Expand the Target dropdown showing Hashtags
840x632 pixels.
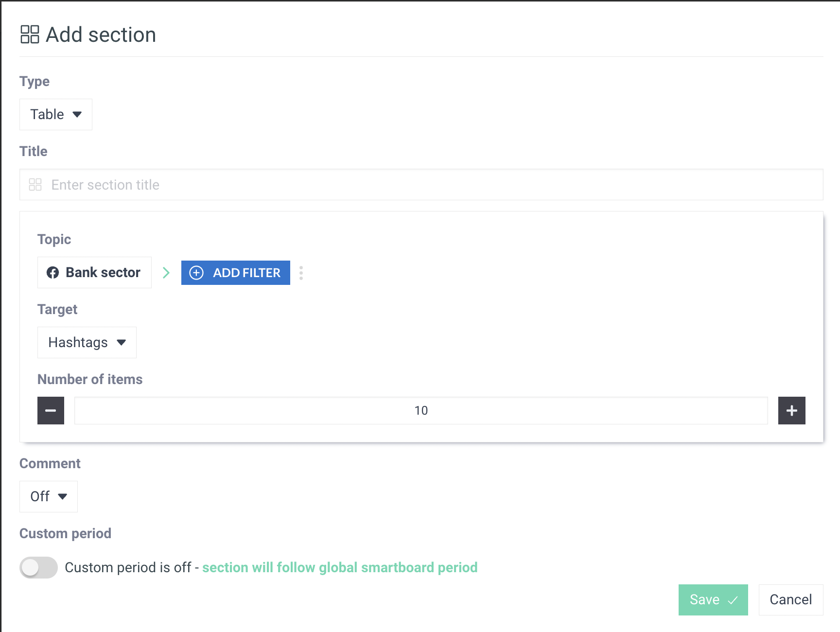point(87,342)
